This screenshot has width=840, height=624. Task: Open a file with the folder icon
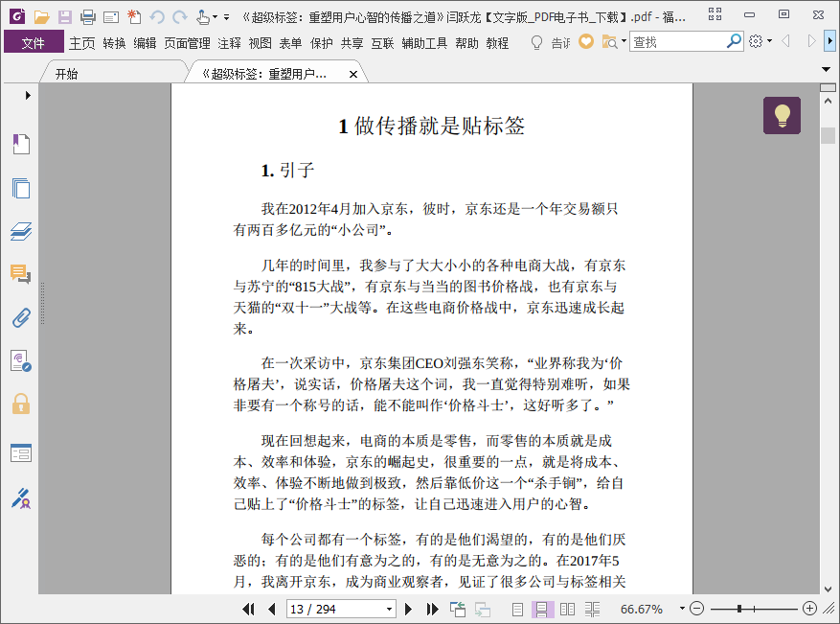tap(42, 17)
